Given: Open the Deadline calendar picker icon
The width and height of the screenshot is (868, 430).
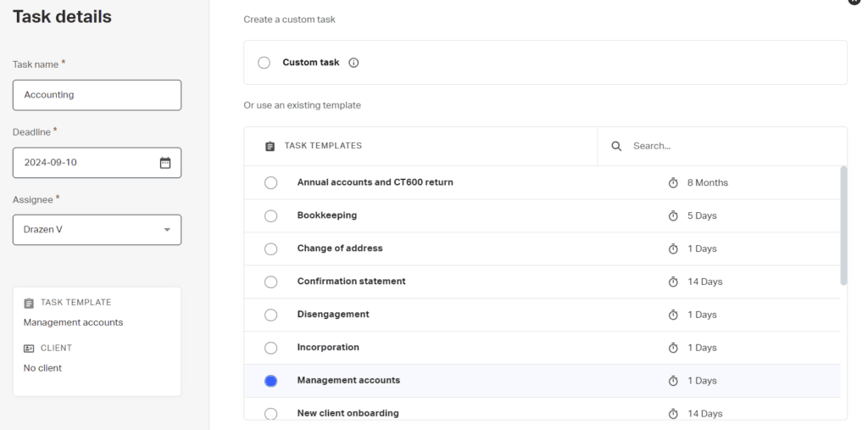Looking at the screenshot, I should pyautogui.click(x=165, y=163).
